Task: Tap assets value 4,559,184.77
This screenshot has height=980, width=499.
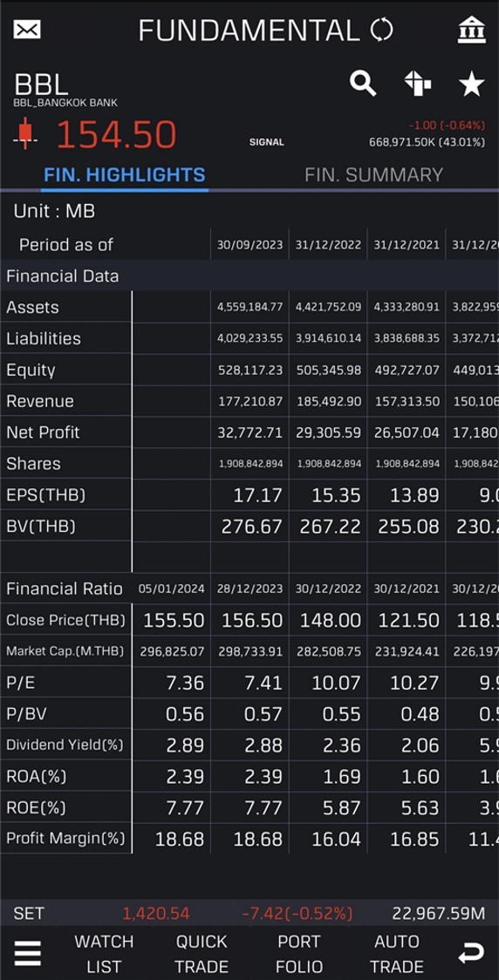Action: click(x=250, y=308)
